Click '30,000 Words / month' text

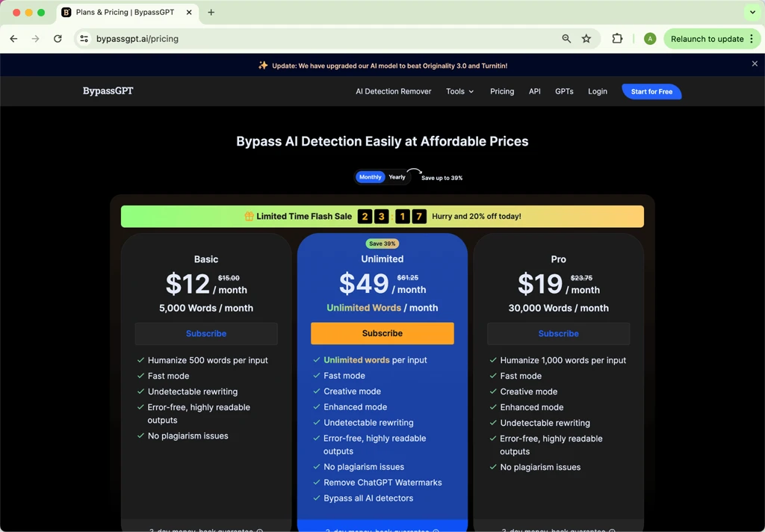(558, 308)
